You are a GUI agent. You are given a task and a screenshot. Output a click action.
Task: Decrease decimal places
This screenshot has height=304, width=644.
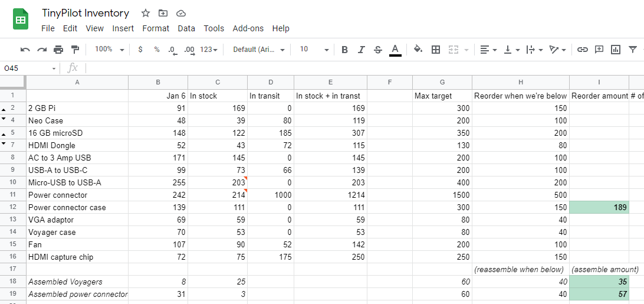point(173,50)
